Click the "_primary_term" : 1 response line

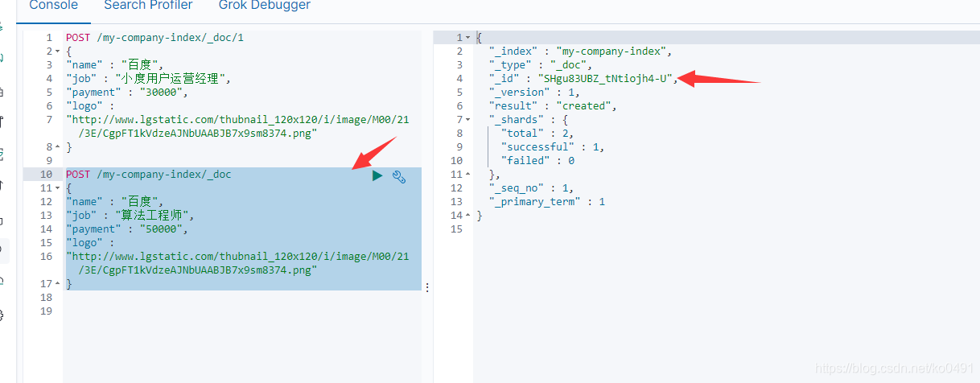546,202
